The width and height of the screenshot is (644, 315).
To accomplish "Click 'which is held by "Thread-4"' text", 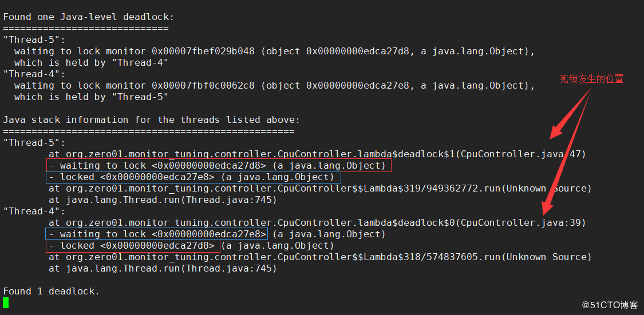I will coord(91,63).
